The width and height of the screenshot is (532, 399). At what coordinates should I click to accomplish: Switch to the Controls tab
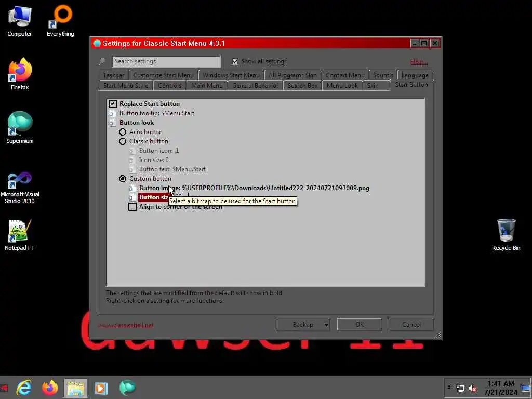pyautogui.click(x=170, y=86)
